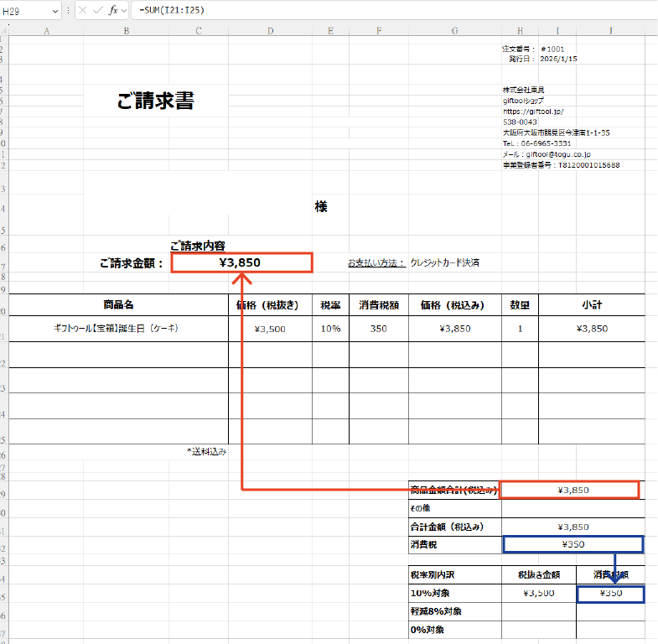This screenshot has width=658, height=644.
Task: Click the formula bar resize dots handle
Action: coord(68,10)
